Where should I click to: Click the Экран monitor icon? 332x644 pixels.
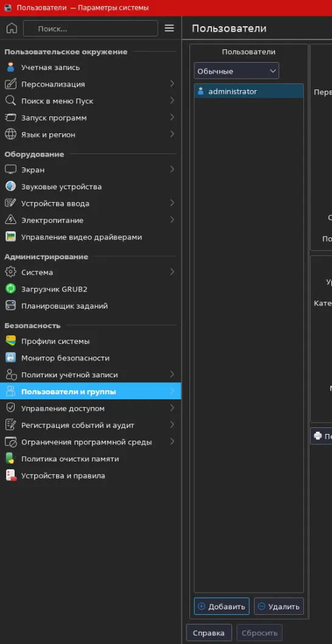pos(10,170)
